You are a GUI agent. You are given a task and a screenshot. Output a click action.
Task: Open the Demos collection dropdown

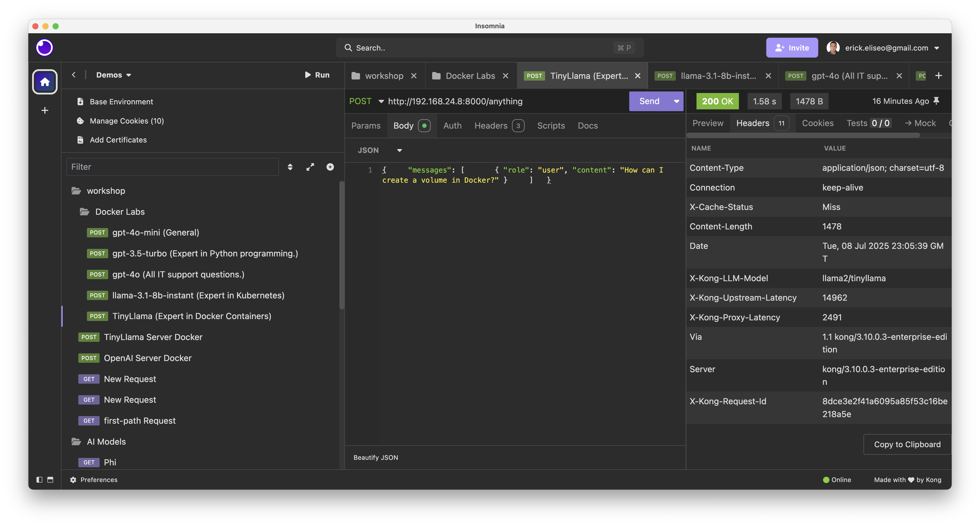coord(114,75)
